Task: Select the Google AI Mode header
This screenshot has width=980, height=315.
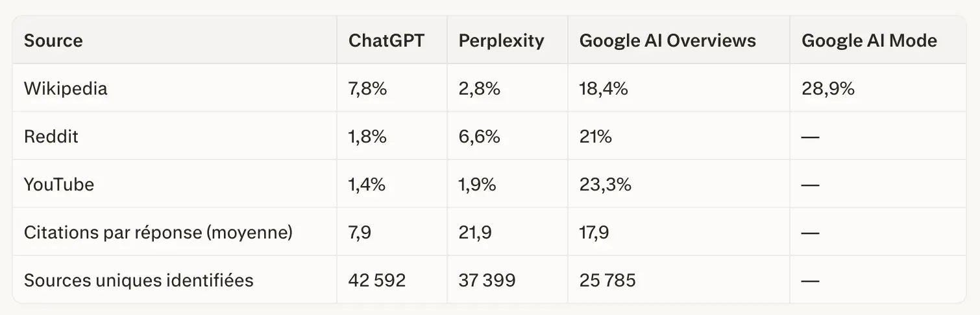Action: [x=869, y=41]
